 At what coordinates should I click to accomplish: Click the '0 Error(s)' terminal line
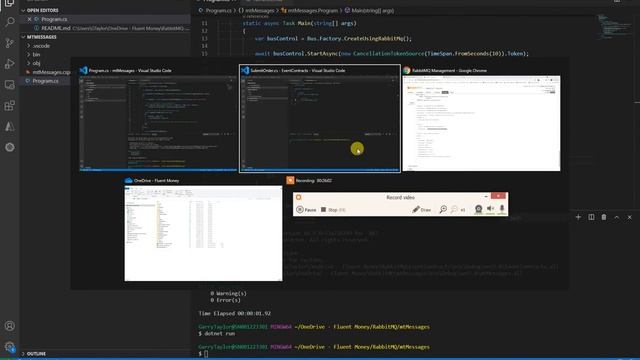[225, 300]
